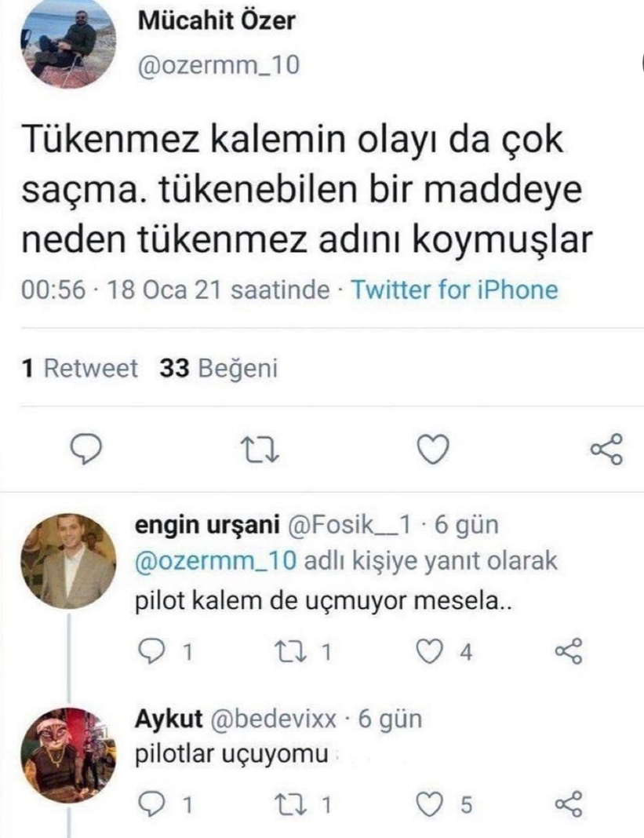Share the main tweet by Mücahit Özer
644x838 pixels.
[606, 450]
